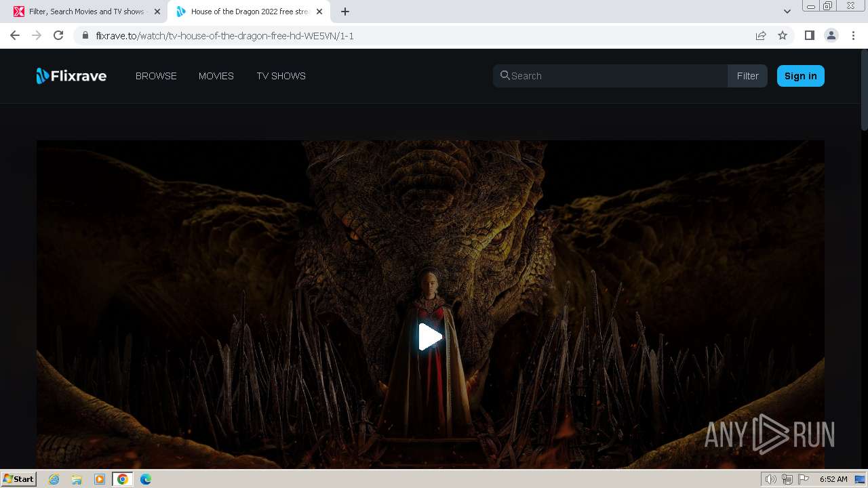
Task: Share this page icon
Action: pyautogui.click(x=761, y=35)
